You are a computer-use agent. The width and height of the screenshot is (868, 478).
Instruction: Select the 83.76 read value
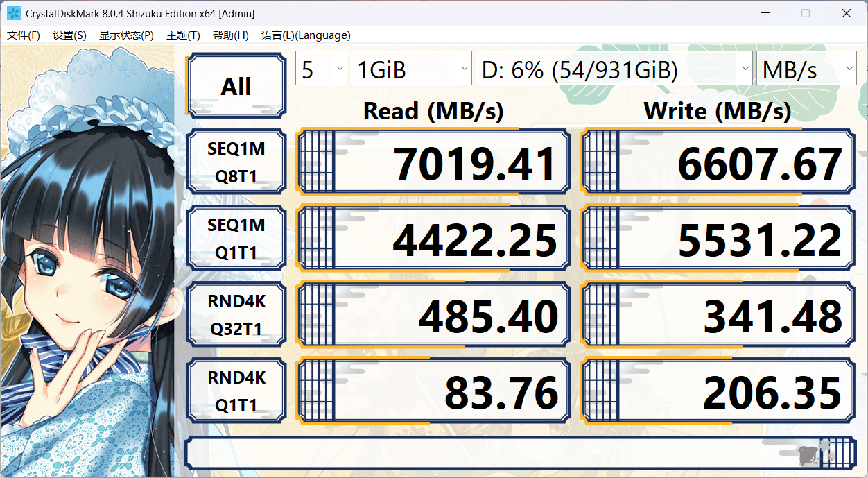(x=433, y=391)
